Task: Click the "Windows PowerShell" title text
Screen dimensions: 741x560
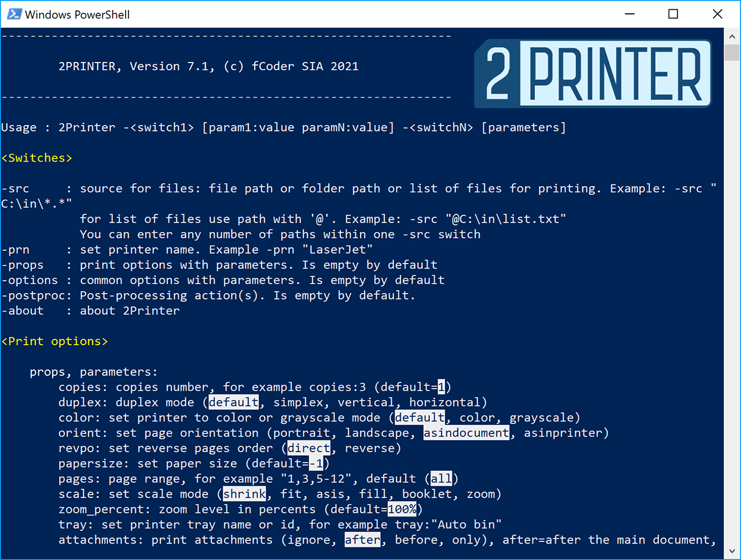Action: (x=77, y=14)
